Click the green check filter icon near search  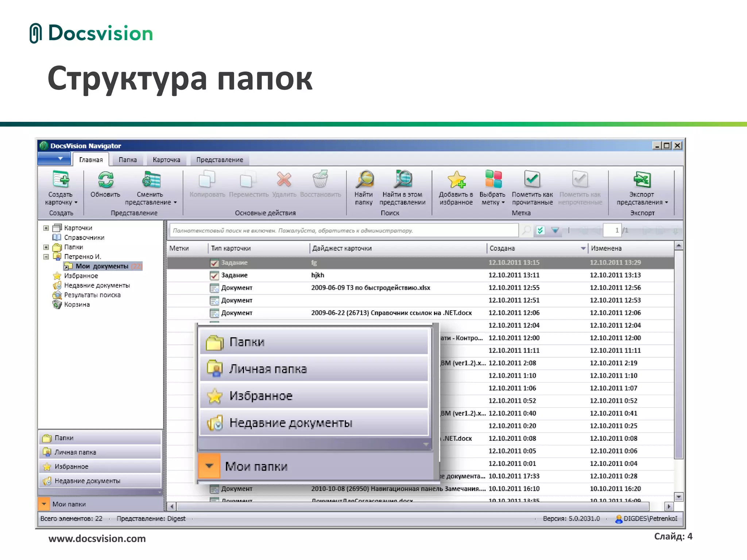click(540, 230)
